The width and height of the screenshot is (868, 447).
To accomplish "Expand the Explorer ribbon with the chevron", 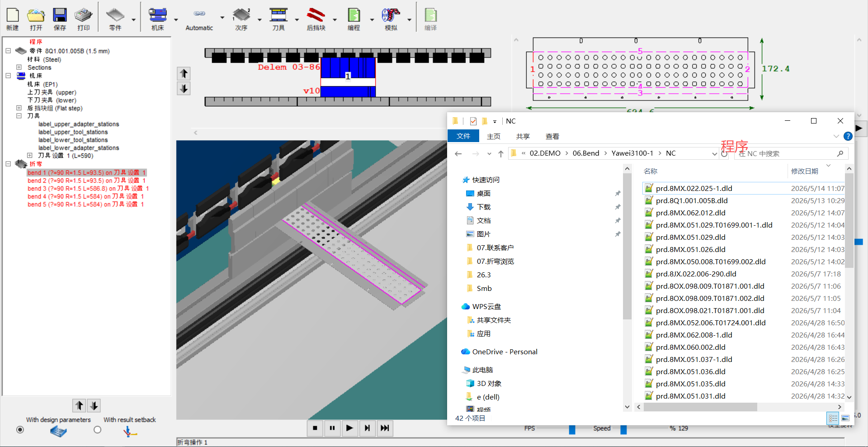I will (836, 136).
